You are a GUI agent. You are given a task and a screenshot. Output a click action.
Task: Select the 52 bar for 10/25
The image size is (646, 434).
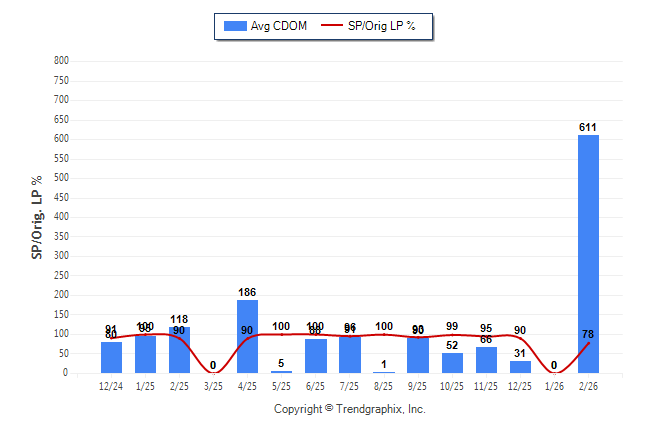(x=452, y=363)
